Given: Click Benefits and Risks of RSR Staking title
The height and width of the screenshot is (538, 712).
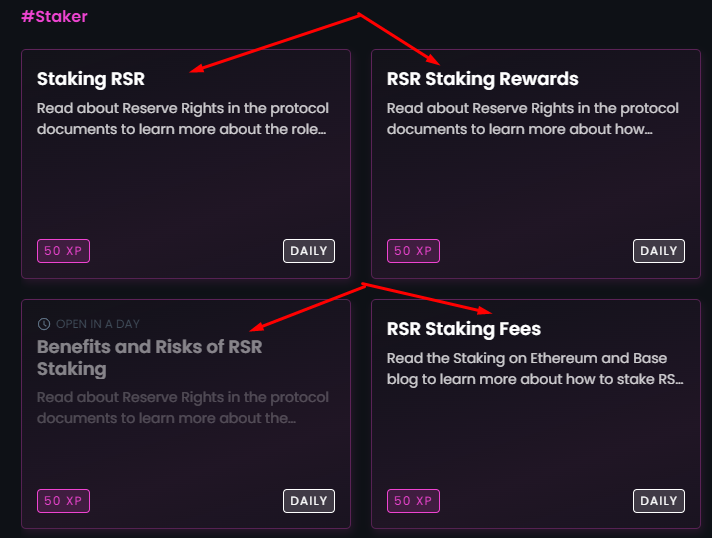Looking at the screenshot, I should [x=149, y=358].
